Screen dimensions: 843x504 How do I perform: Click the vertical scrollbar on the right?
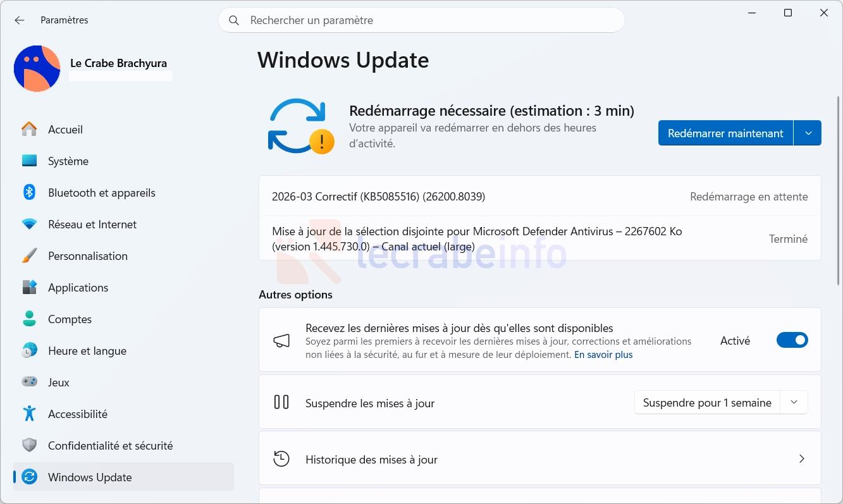[x=839, y=190]
